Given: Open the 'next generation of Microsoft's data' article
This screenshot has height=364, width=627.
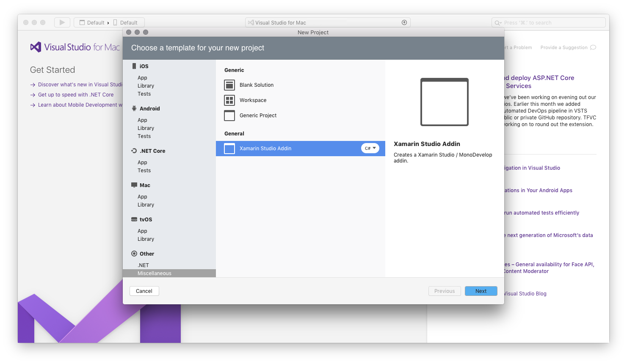Looking at the screenshot, I should point(548,235).
